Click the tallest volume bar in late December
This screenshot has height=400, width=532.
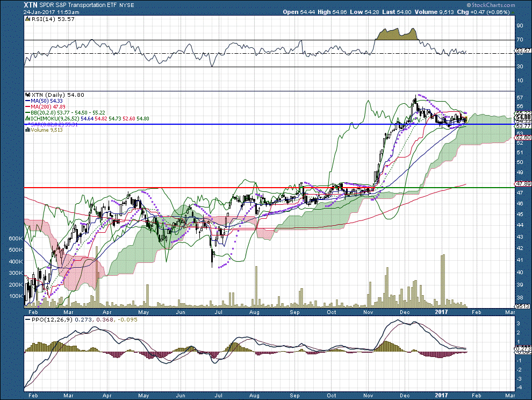pos(442,281)
